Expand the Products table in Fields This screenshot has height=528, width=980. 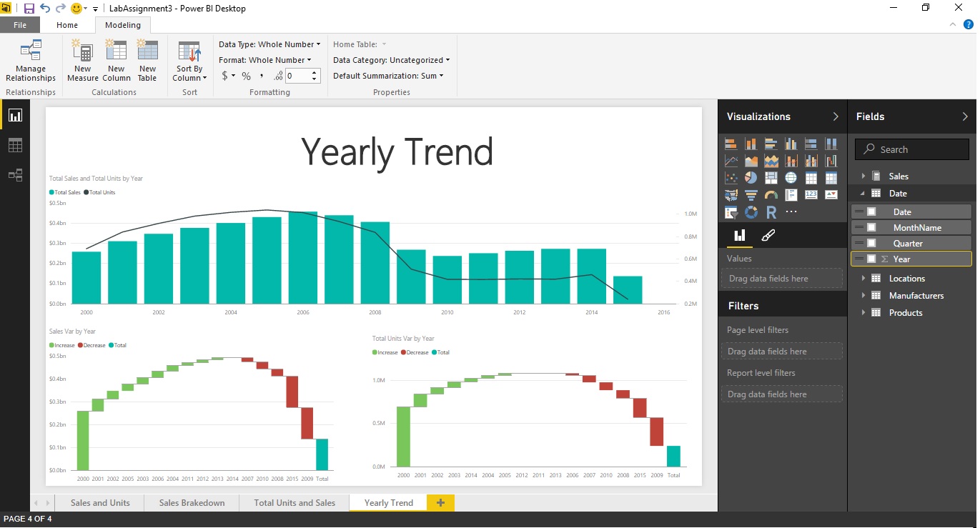863,312
